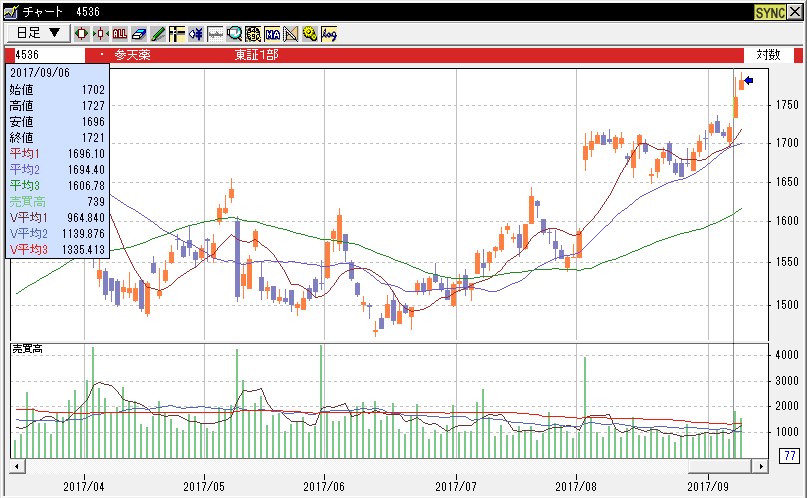
Task: Click the crosshair cursor tool icon
Action: [x=177, y=33]
